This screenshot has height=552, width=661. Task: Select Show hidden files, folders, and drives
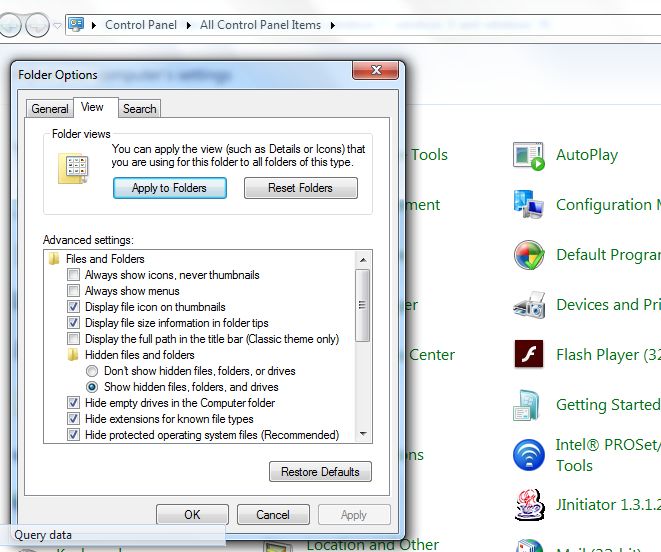[x=92, y=387]
